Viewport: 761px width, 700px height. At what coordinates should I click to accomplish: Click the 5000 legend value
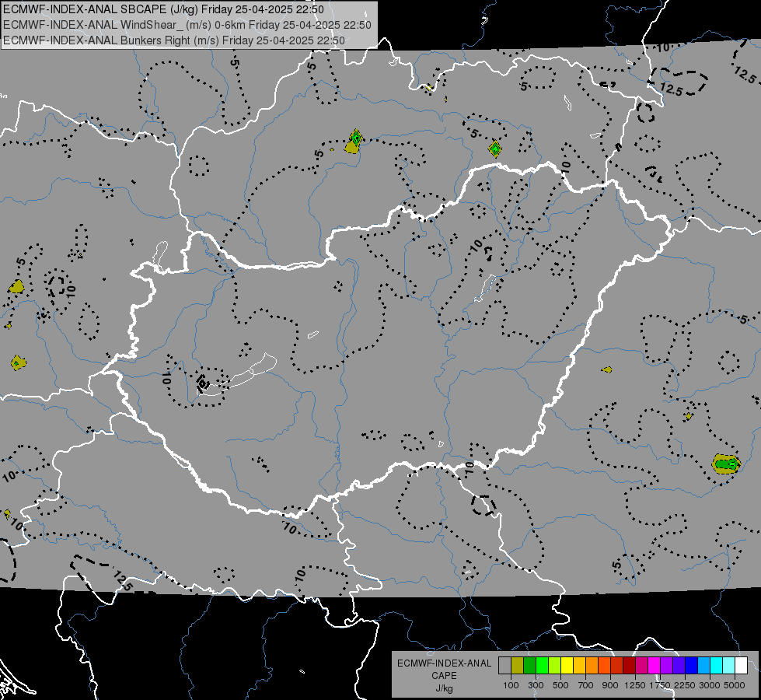(x=735, y=685)
